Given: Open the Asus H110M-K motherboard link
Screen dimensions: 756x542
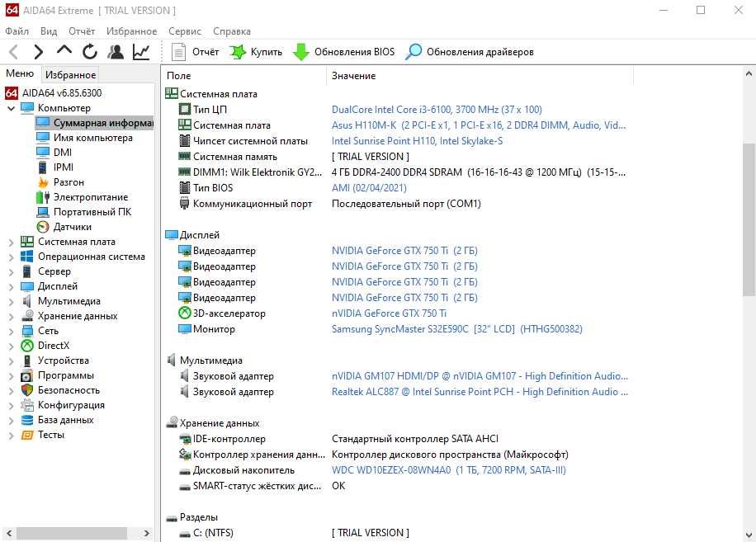Looking at the screenshot, I should pos(479,125).
